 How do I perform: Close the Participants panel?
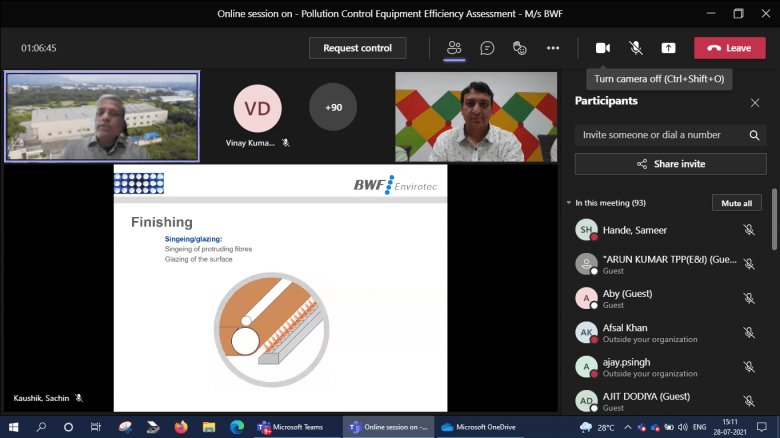[755, 102]
